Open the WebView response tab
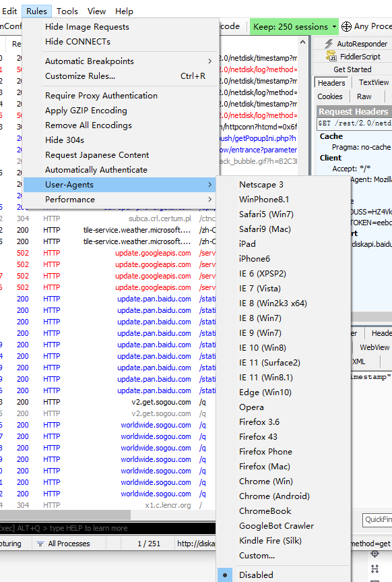Viewport: 392px width, 582px height. tap(374, 347)
